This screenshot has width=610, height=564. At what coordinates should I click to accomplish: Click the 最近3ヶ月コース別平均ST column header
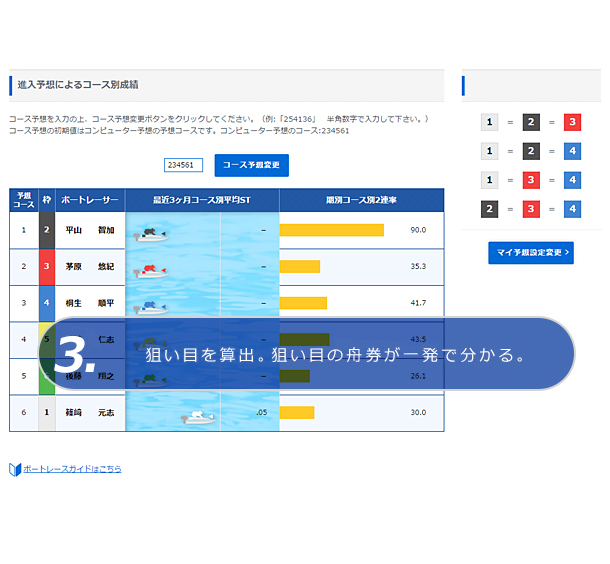click(201, 200)
